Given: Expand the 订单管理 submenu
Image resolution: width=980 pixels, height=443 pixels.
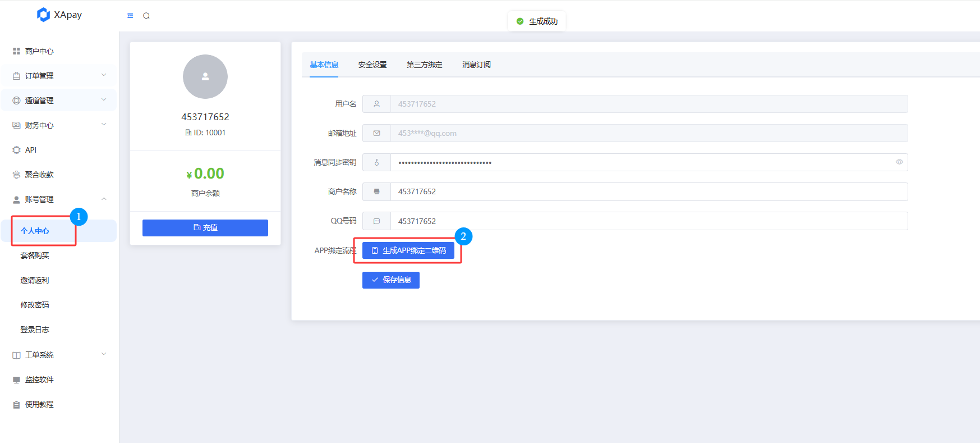Looking at the screenshot, I should click(x=59, y=76).
